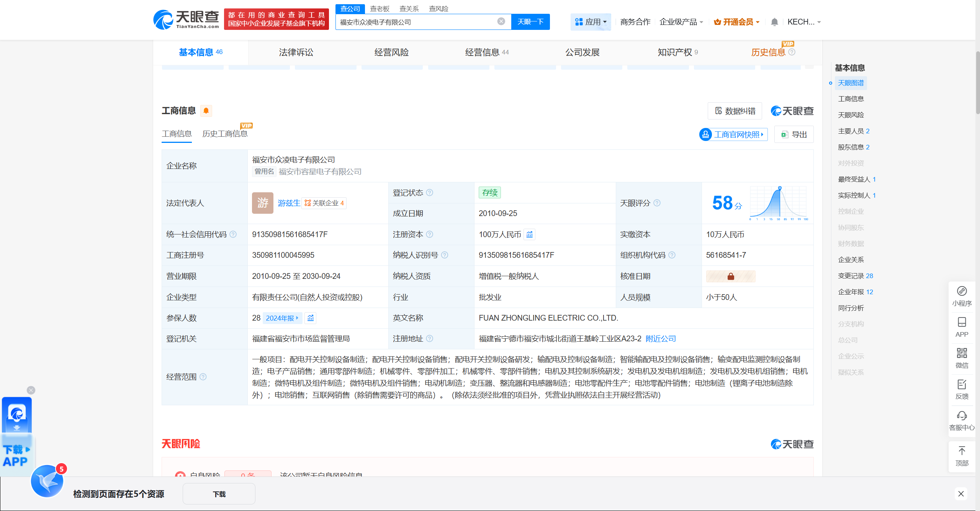Viewport: 980px width, 511px height.
Task: Open the registered capital chart icon
Action: point(530,234)
